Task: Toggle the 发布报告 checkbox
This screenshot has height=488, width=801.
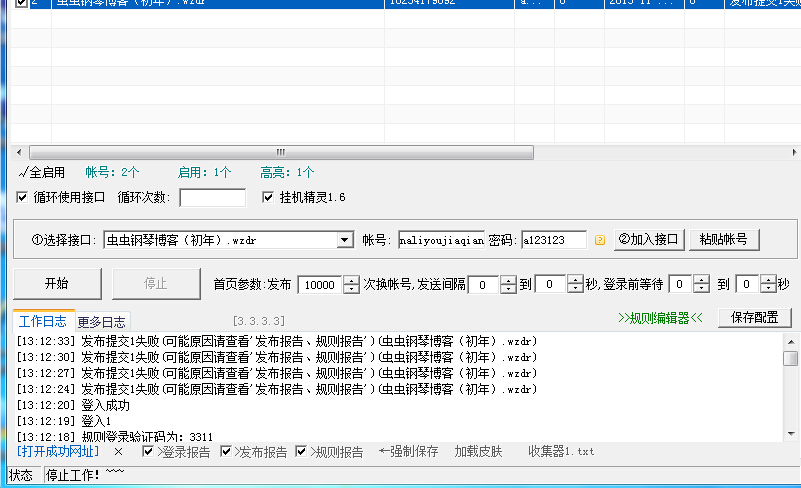Action: [x=226, y=452]
